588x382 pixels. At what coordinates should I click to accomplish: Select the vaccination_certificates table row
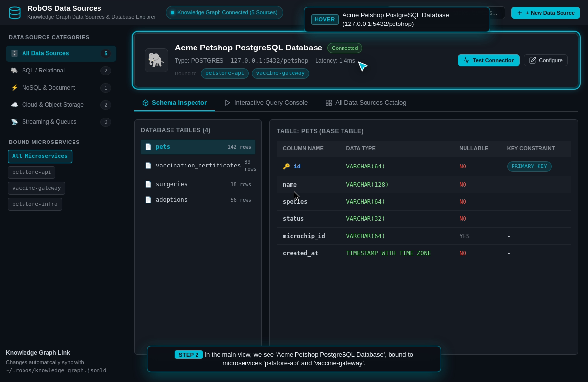198,166
